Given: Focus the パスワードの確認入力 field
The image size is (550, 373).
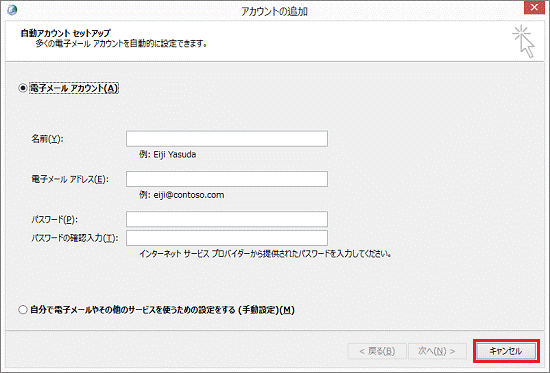Looking at the screenshot, I should [x=227, y=238].
